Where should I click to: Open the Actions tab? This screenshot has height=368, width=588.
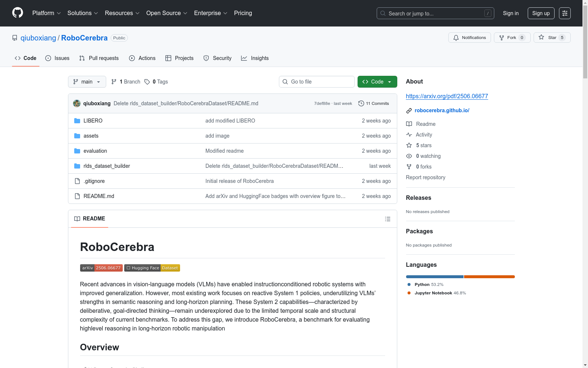tap(142, 58)
